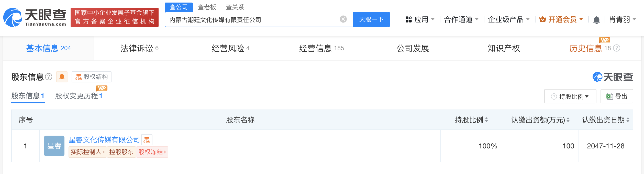Click the shareholder alert bell icon
The height and width of the screenshot is (174, 644).
coord(62,77)
